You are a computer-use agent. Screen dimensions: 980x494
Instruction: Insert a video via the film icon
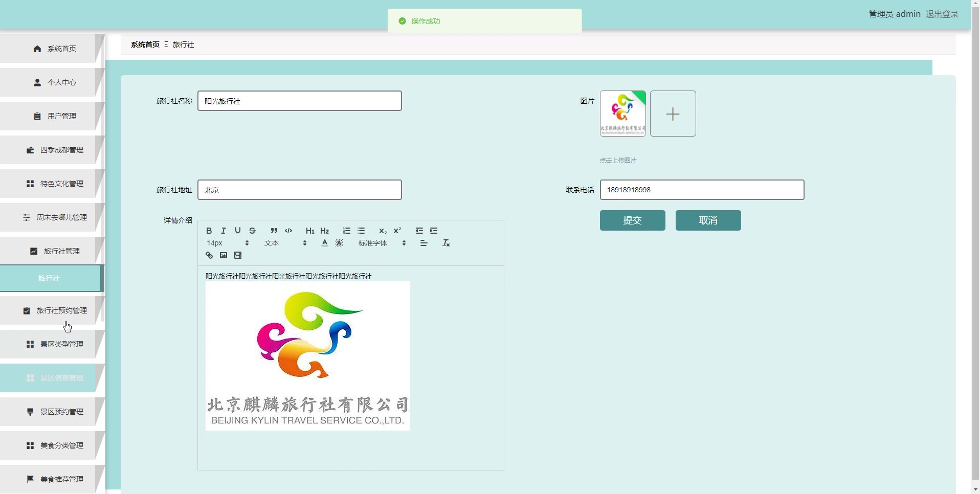click(238, 255)
